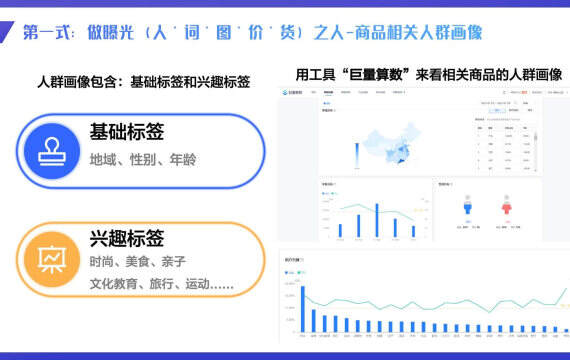Click the text 文化教育、旅行、运动......
Image resolution: width=570 pixels, height=360 pixels.
click(x=149, y=284)
